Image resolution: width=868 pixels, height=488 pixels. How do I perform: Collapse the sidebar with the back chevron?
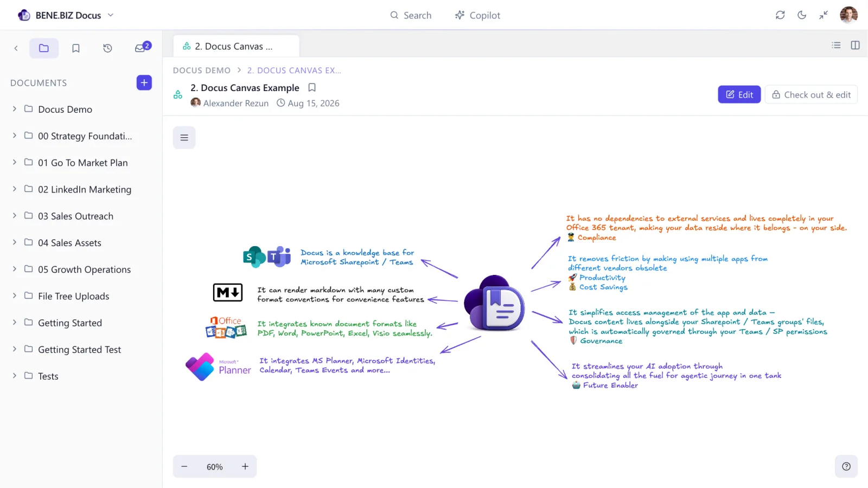click(x=16, y=48)
